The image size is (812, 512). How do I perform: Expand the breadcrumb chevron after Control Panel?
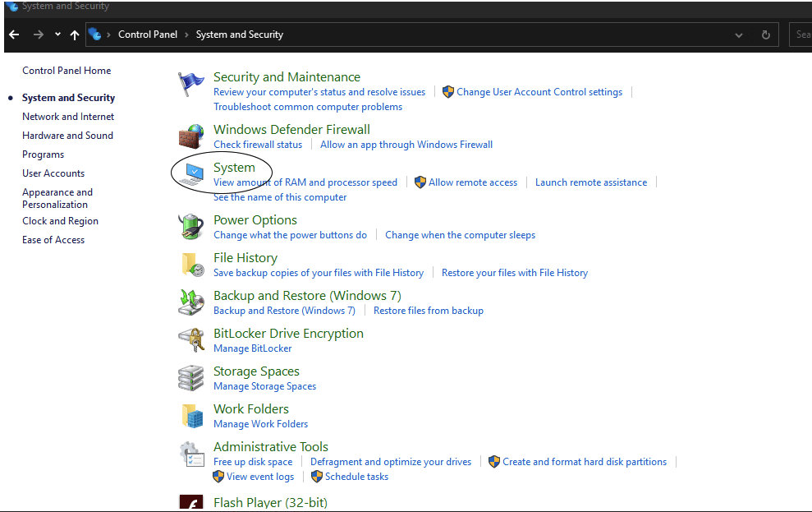[x=186, y=35]
